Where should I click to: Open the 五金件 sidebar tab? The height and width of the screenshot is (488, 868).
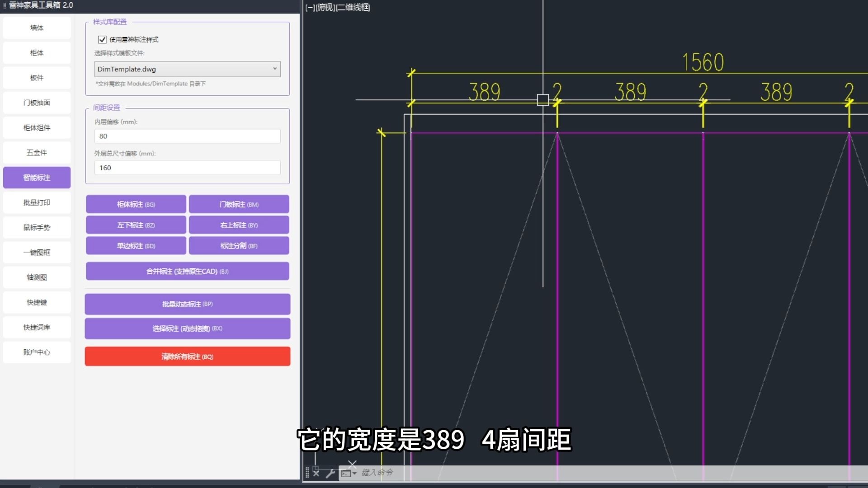click(x=37, y=153)
